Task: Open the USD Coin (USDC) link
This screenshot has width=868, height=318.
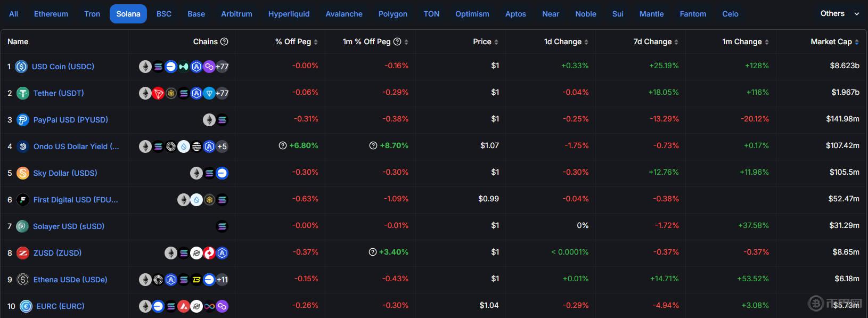Action: [63, 67]
